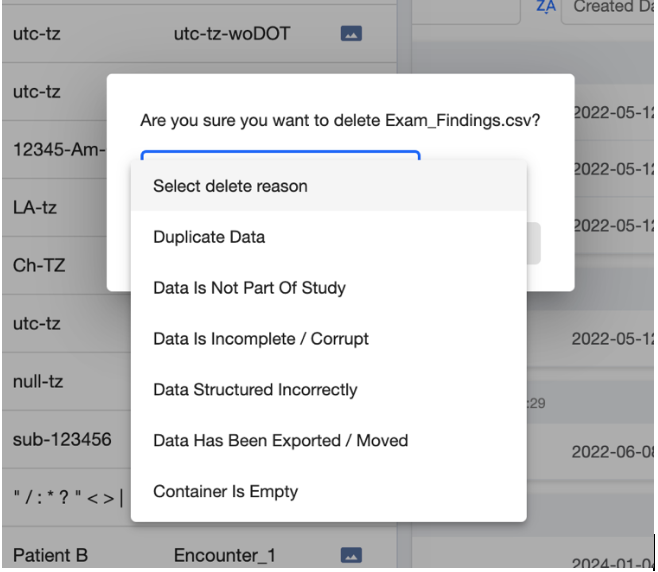Select the Ch-TZ subject entry
Image resolution: width=658 pixels, height=572 pixels.
pyautogui.click(x=39, y=265)
